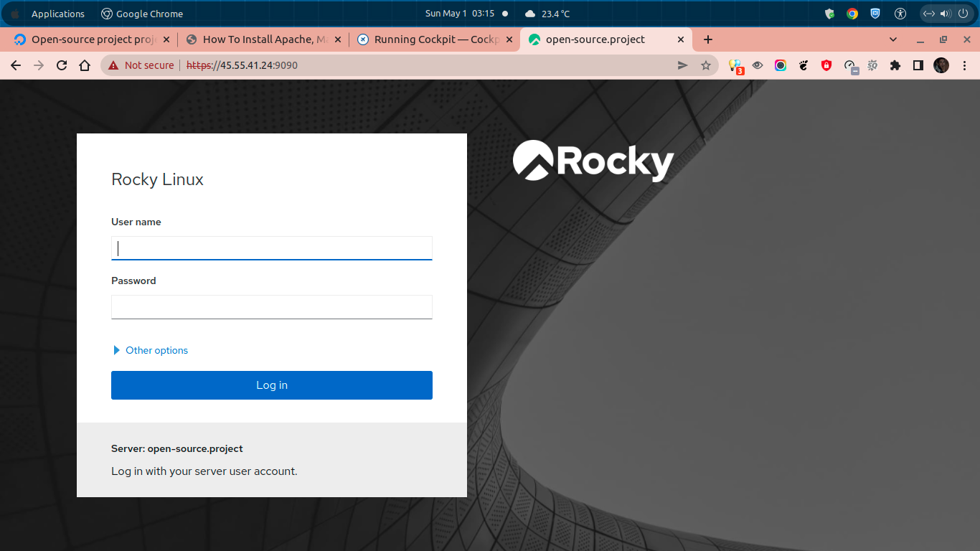The width and height of the screenshot is (980, 551).
Task: Bookmark this page with the star
Action: coord(706,65)
